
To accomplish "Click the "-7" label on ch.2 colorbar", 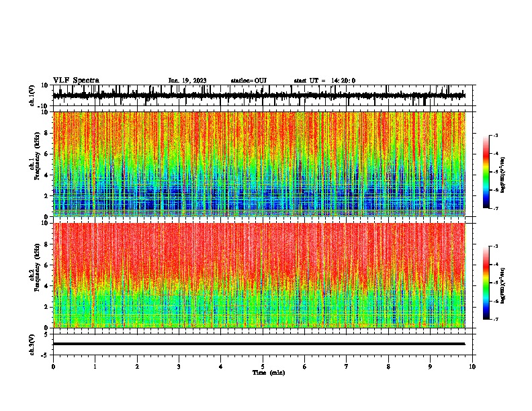I will click(x=496, y=319).
